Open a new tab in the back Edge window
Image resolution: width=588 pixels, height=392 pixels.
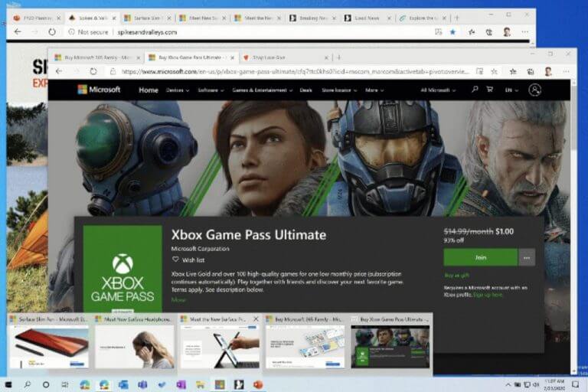point(457,18)
